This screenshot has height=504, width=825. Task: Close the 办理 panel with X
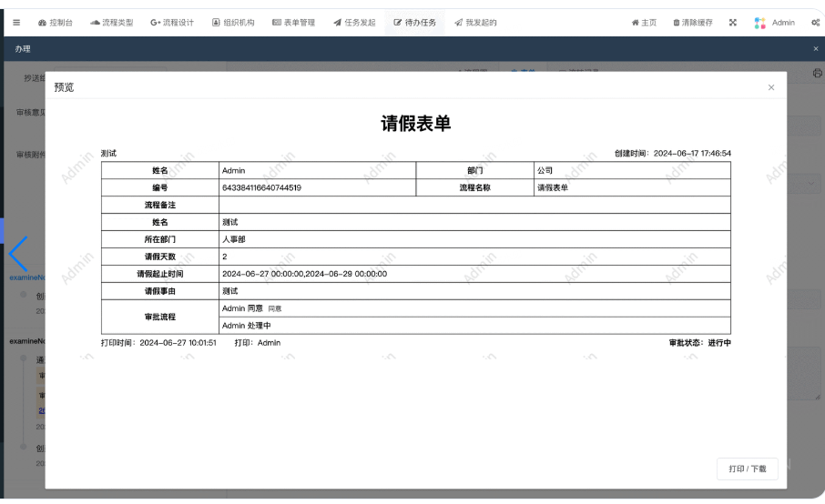click(815, 48)
